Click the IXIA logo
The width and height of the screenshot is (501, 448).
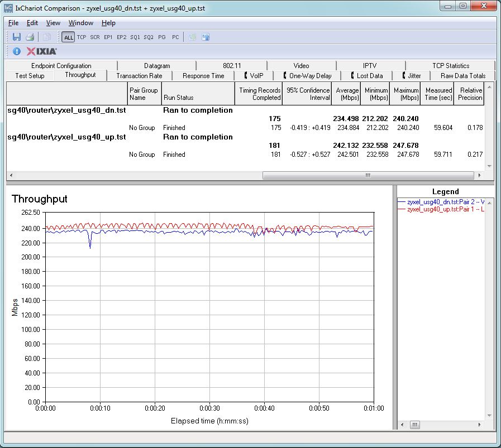(41, 51)
